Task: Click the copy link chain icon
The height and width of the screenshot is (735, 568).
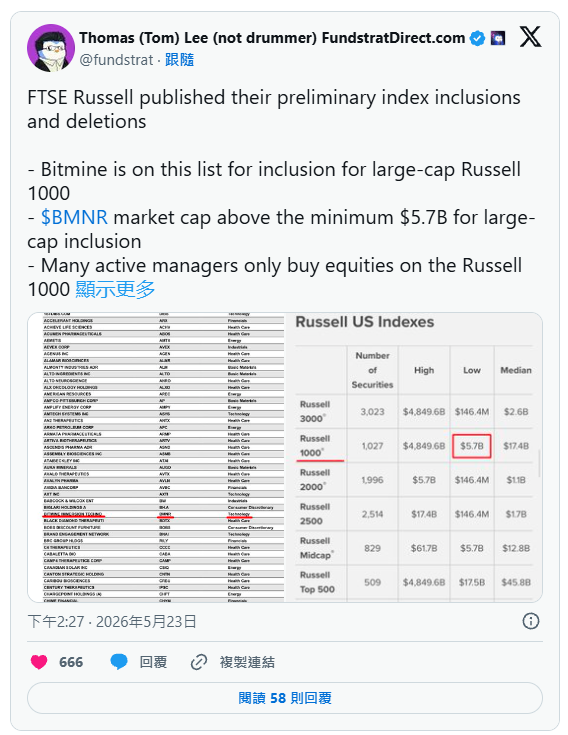Action: (199, 662)
